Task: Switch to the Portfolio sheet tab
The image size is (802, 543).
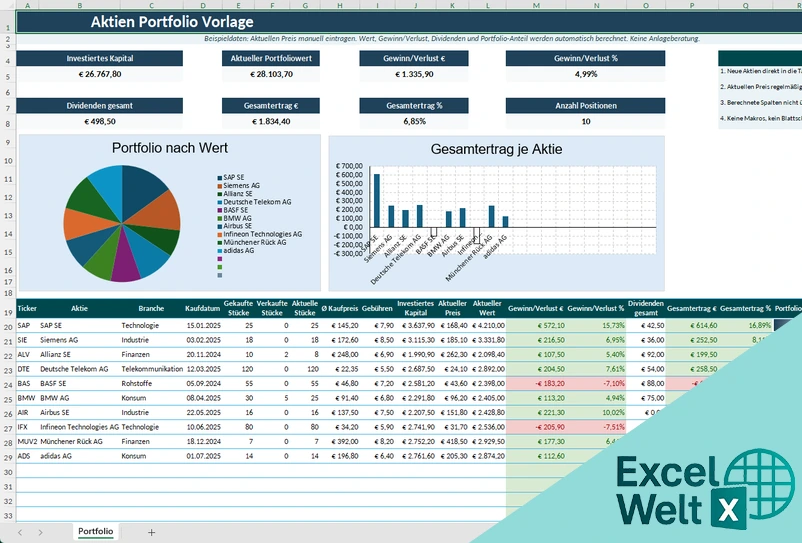Action: [x=95, y=531]
